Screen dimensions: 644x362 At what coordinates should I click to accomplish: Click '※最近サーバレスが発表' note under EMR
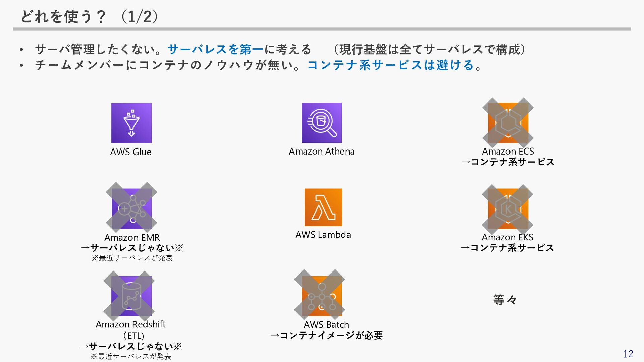pyautogui.click(x=132, y=258)
